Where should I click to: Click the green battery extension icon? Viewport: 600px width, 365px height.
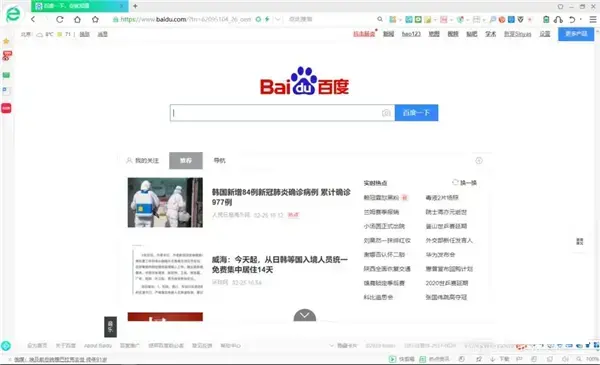546,19
